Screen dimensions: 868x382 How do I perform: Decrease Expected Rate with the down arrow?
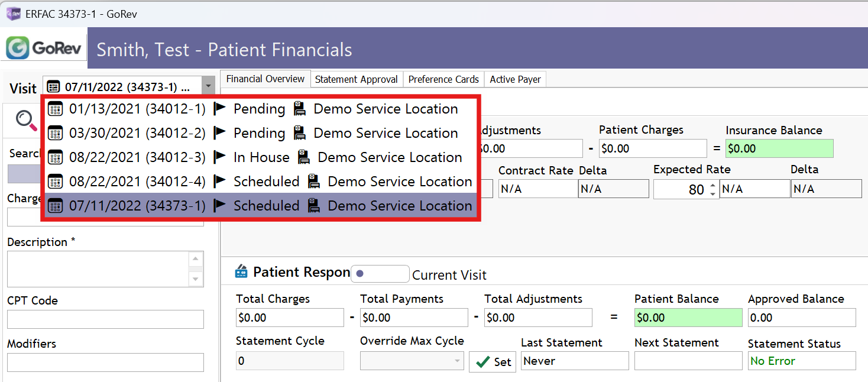click(x=712, y=193)
